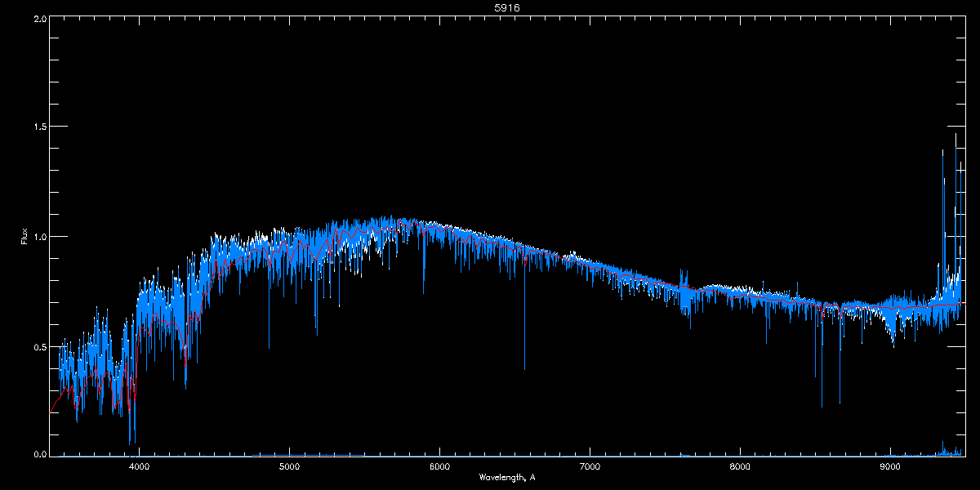Click the Wavelength, A x-axis label
This screenshot has height=490, width=980.
507,478
